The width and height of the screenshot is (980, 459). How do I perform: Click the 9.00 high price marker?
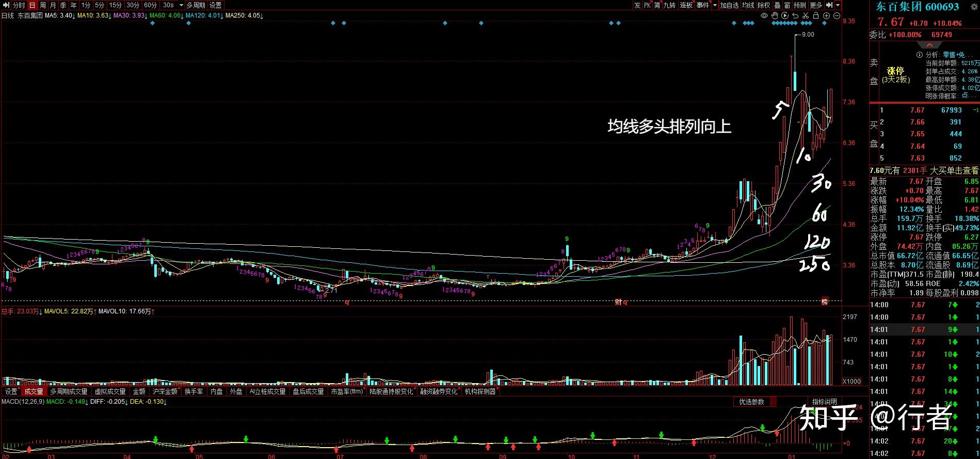click(x=808, y=35)
